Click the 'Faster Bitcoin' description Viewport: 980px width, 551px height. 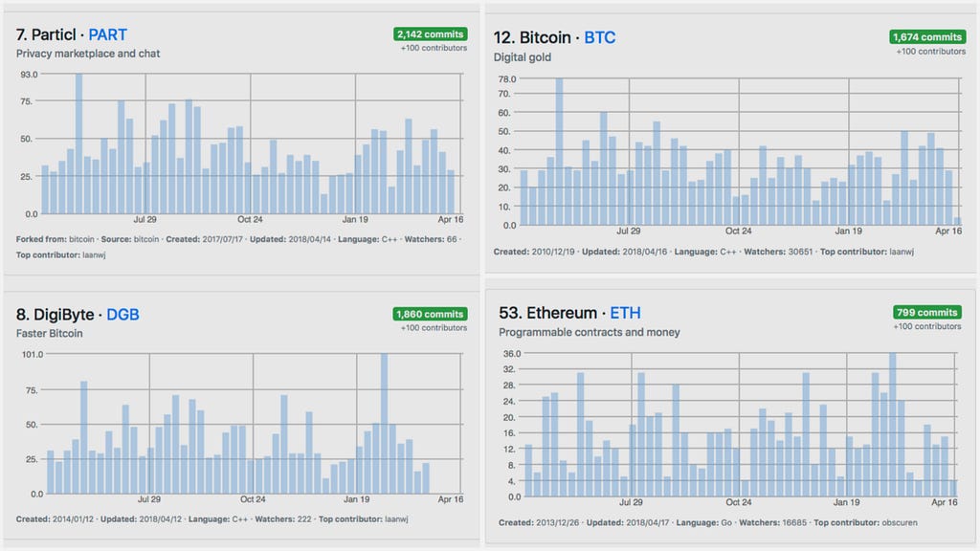50,334
